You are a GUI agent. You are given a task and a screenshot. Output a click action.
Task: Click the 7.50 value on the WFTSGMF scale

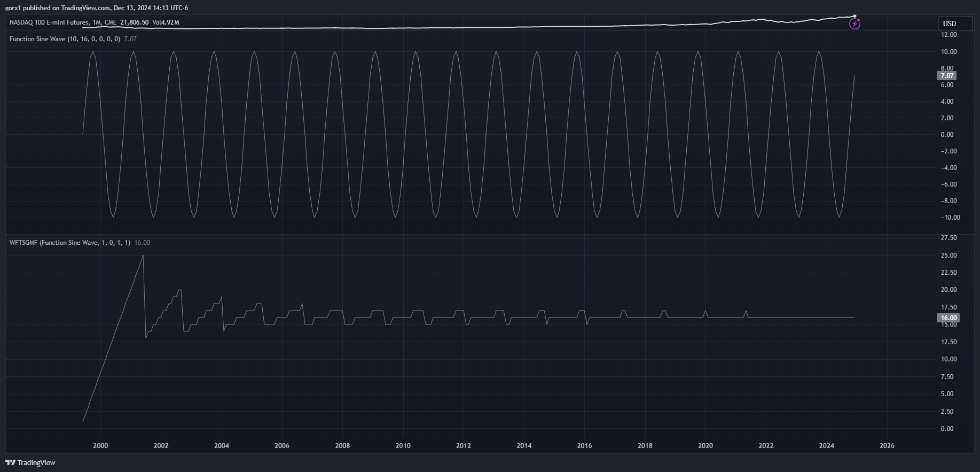tap(947, 377)
